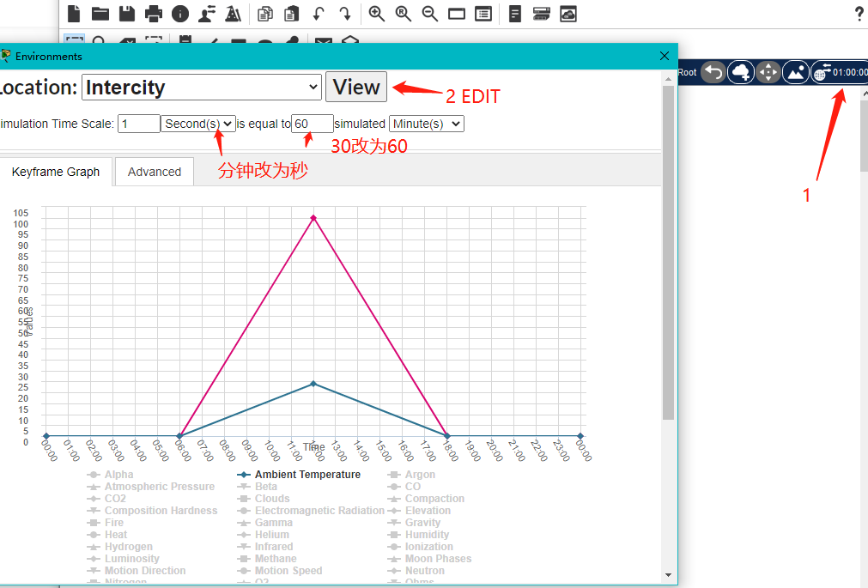Zoom out with the minus magnifier

pyautogui.click(x=430, y=13)
